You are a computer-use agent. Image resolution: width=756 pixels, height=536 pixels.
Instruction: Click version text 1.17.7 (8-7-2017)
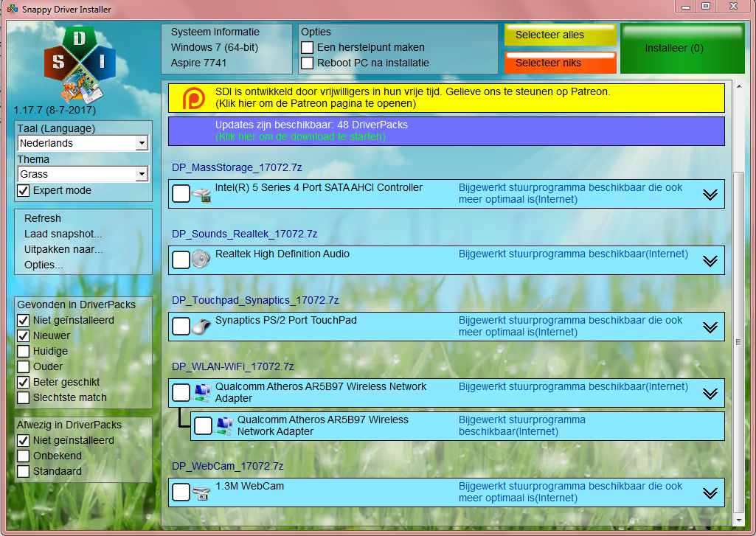pyautogui.click(x=55, y=110)
